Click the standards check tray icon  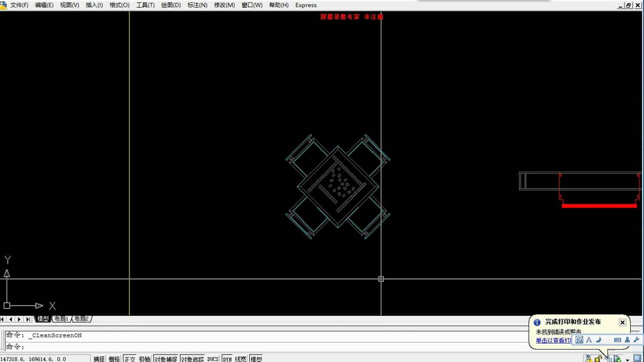(x=617, y=359)
